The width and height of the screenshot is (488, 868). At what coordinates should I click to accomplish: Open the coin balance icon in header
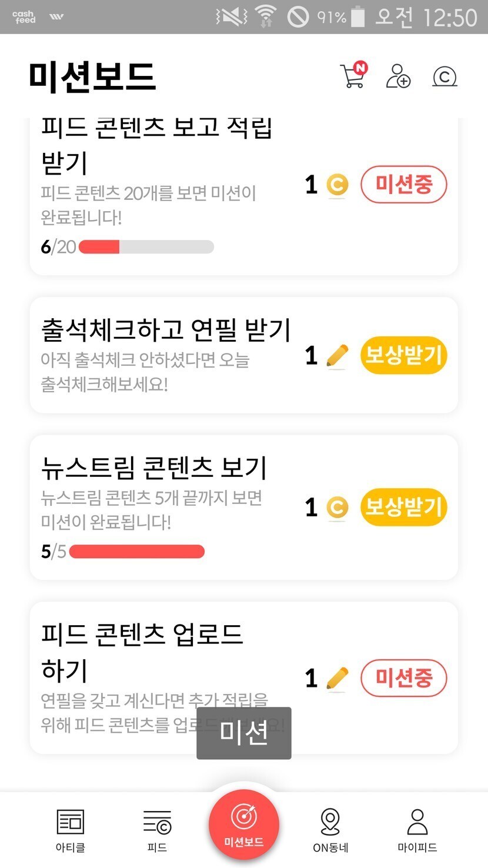point(444,76)
